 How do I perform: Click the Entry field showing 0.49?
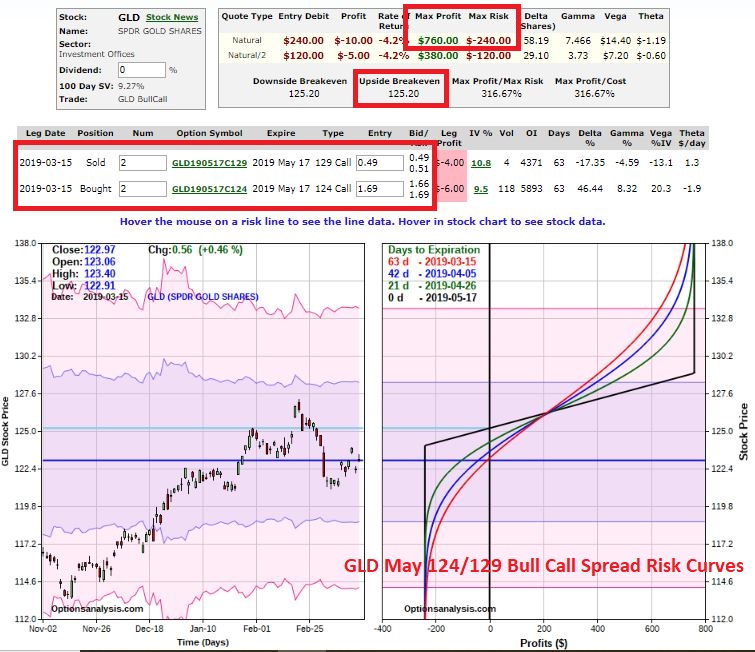[380, 163]
